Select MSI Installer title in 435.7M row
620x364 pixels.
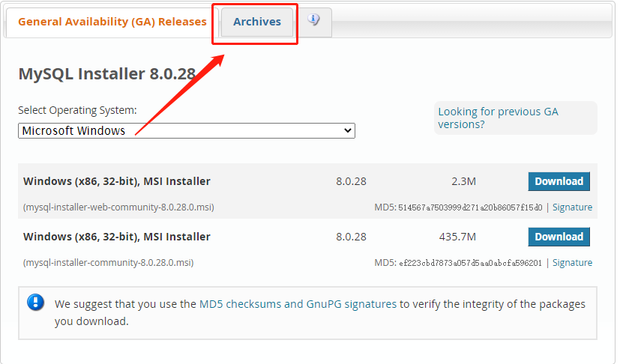[x=117, y=237]
